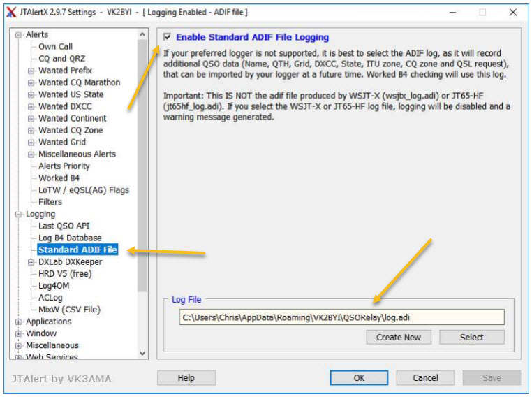Screen dimensions: 532x397
Task: Cancel the settings dialog
Action: tap(425, 377)
